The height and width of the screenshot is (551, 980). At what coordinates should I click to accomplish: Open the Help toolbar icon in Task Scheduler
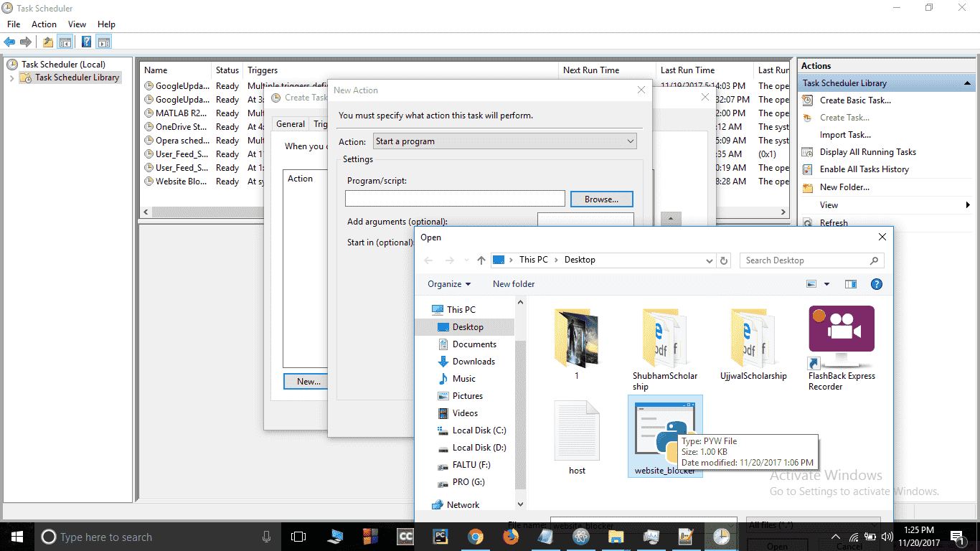(x=86, y=42)
